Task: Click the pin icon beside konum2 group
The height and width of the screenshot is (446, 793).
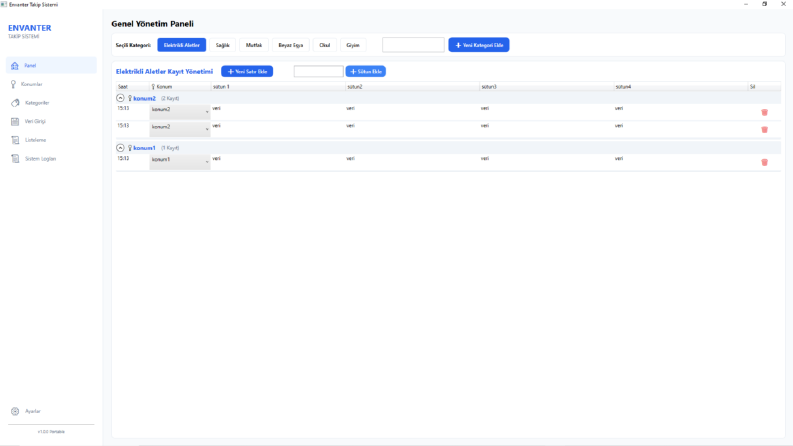Action: click(x=129, y=98)
